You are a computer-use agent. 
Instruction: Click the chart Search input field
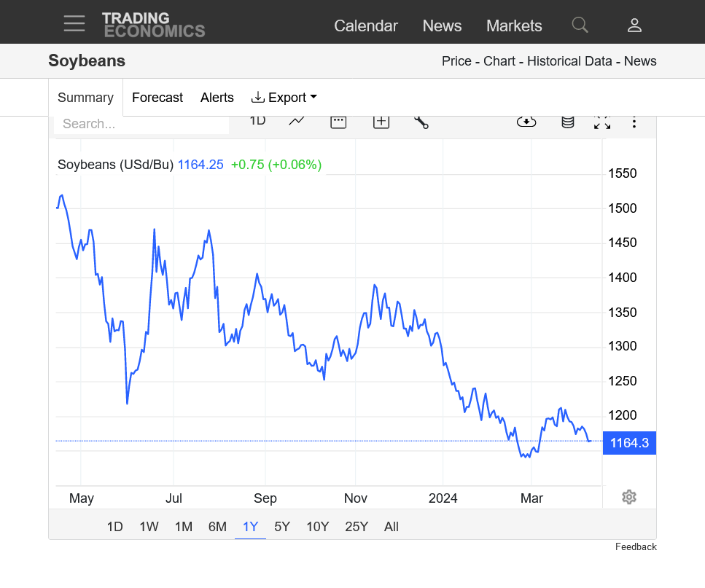coord(141,124)
